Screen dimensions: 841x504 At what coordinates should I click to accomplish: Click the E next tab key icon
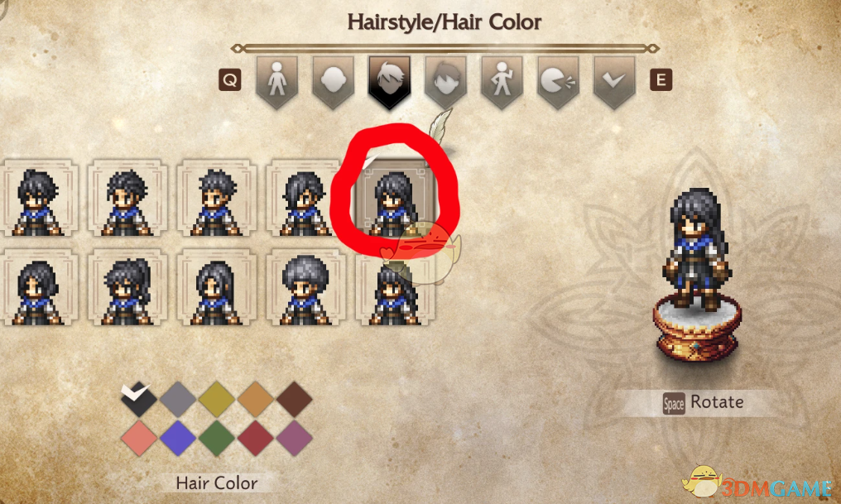click(661, 80)
